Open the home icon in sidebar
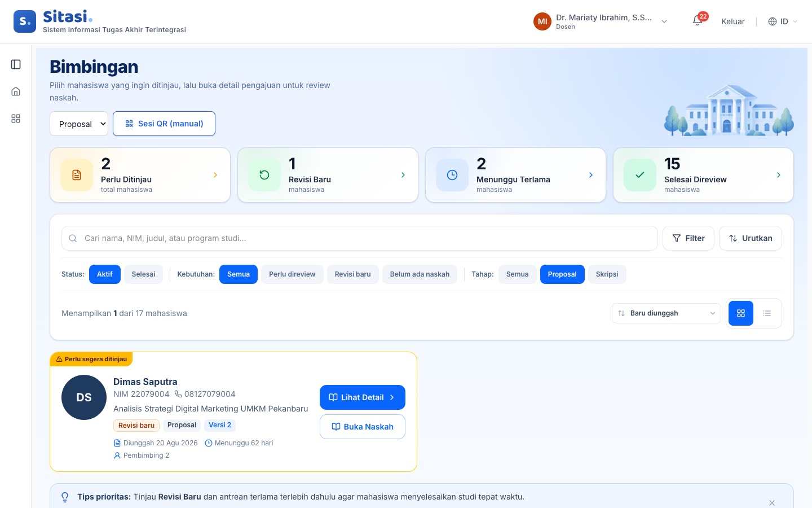 click(x=16, y=91)
